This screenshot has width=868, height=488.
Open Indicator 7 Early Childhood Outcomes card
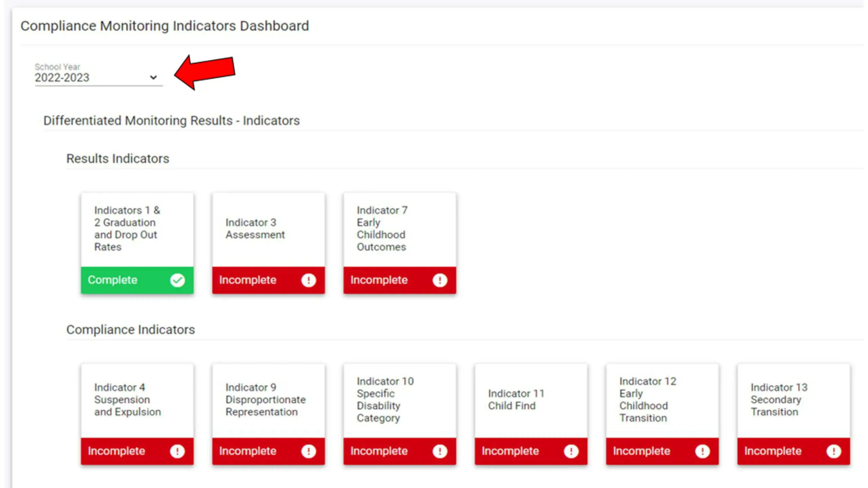(x=400, y=243)
